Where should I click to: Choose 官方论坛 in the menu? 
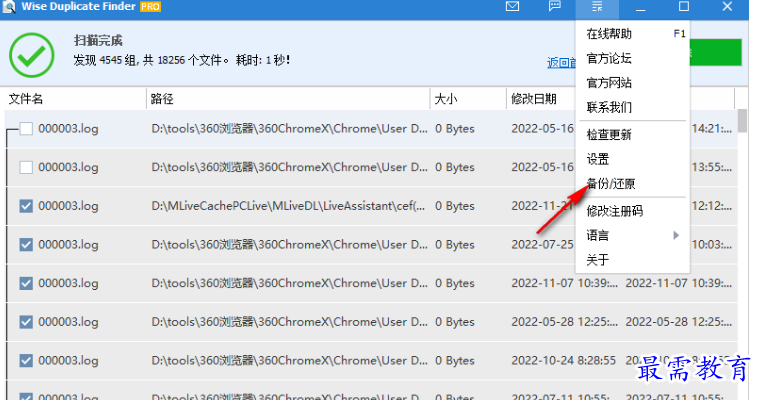coord(632,59)
